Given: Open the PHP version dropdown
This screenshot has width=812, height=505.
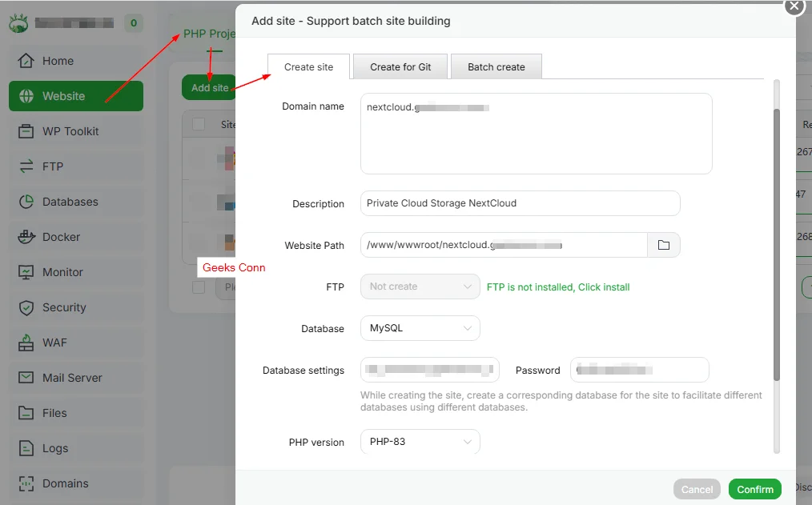Looking at the screenshot, I should click(x=420, y=441).
